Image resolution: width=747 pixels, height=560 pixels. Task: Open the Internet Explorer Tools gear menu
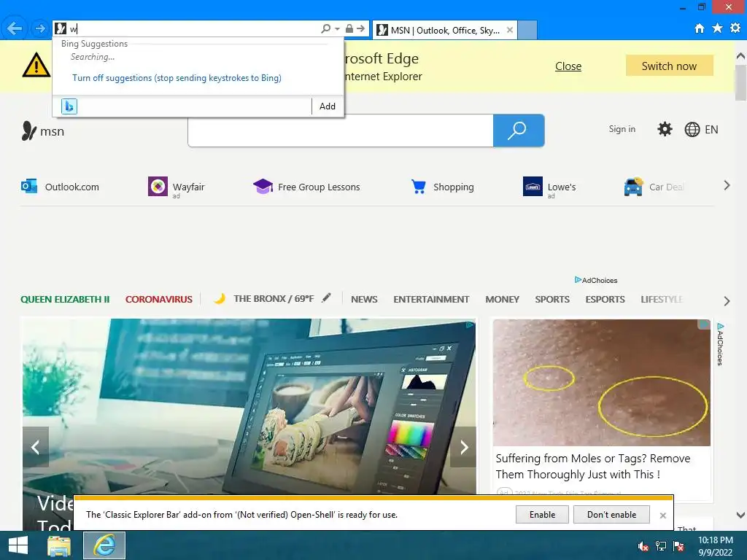(735, 28)
